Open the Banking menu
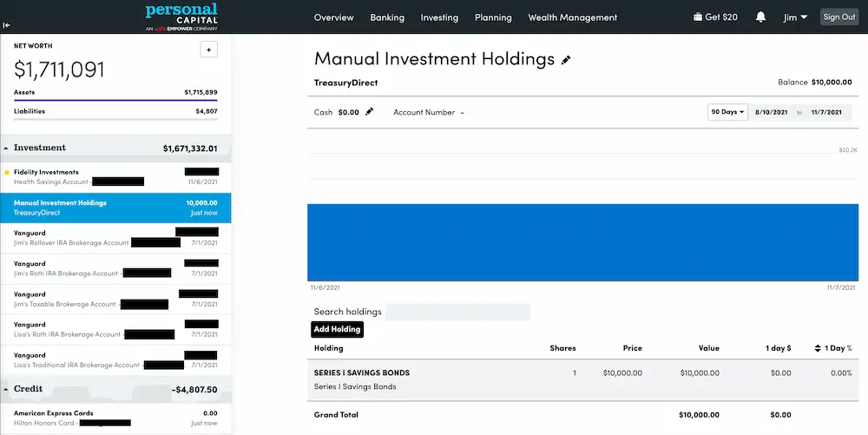 387,17
